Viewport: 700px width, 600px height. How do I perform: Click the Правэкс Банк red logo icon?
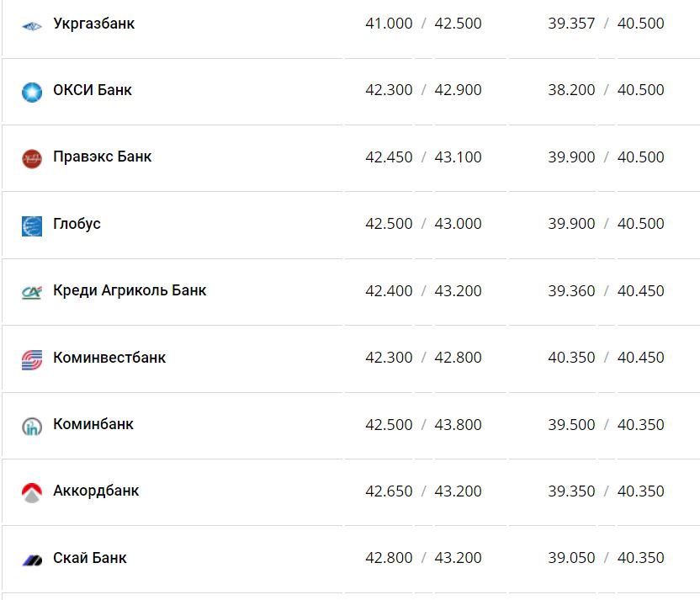click(32, 158)
